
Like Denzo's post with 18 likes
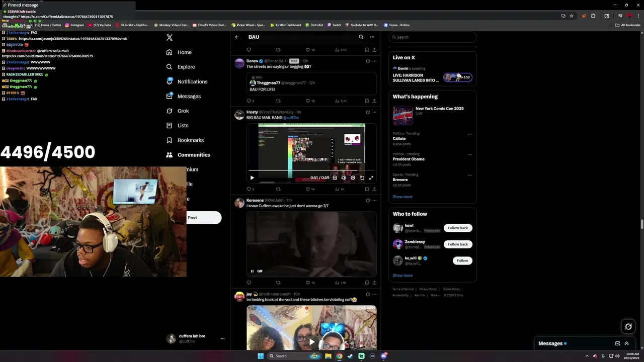pos(310,101)
